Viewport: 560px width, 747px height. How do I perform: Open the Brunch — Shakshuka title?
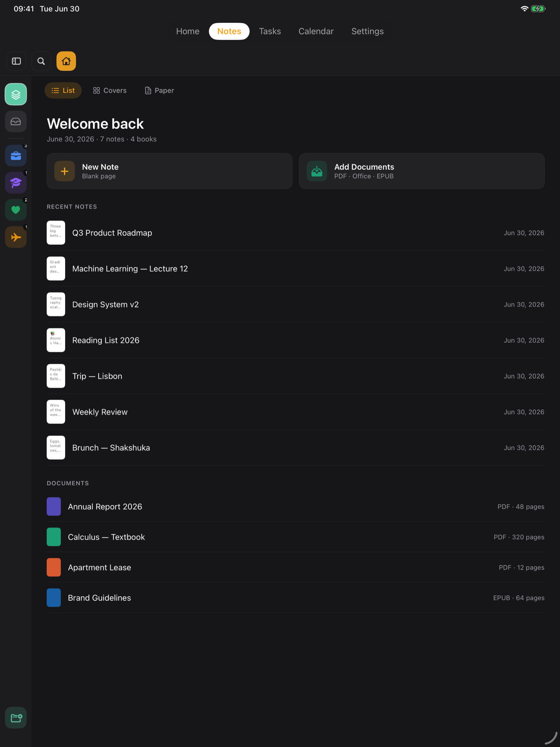tap(111, 448)
